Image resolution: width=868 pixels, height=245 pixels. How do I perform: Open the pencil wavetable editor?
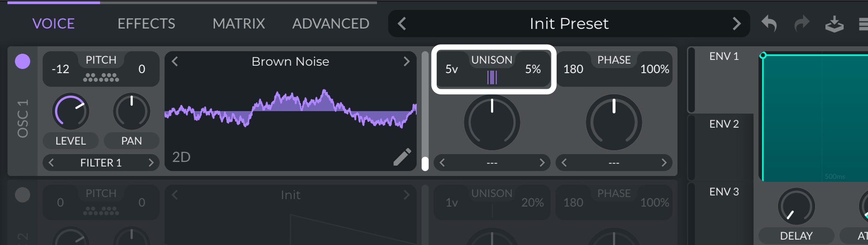point(402,157)
